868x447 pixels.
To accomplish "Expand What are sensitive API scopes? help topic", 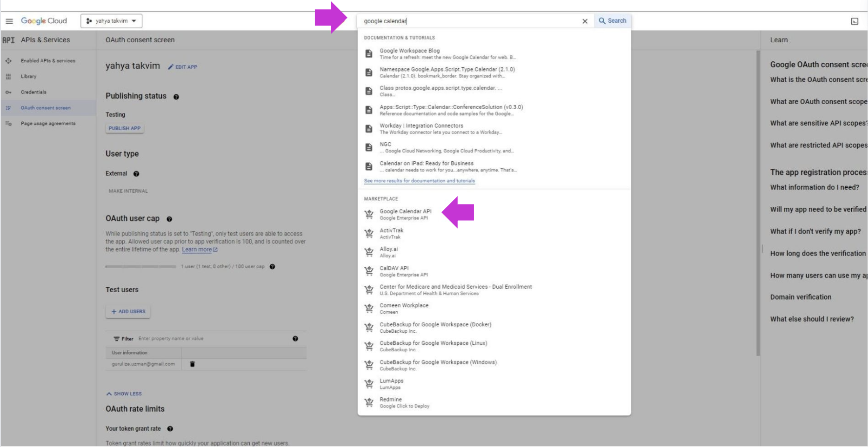I will tap(819, 123).
